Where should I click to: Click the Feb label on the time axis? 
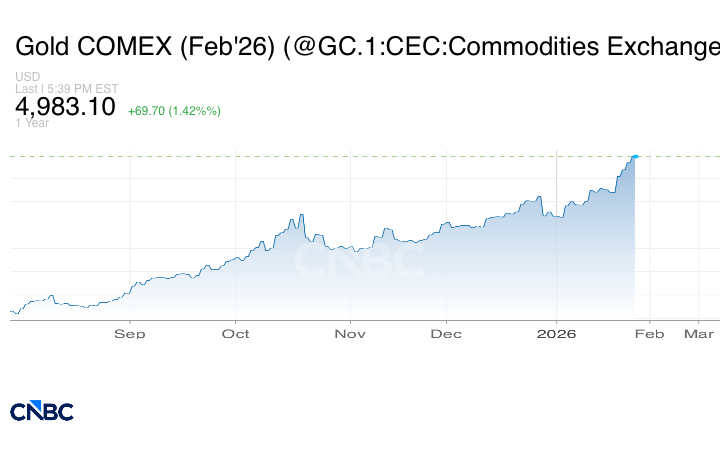[649, 334]
